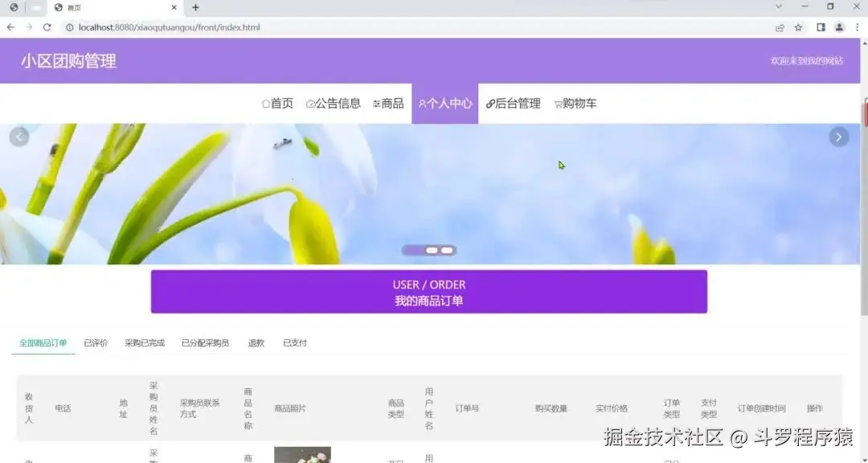Click the purple 我的商品订单 banner
This screenshot has width=868, height=463.
tap(429, 291)
